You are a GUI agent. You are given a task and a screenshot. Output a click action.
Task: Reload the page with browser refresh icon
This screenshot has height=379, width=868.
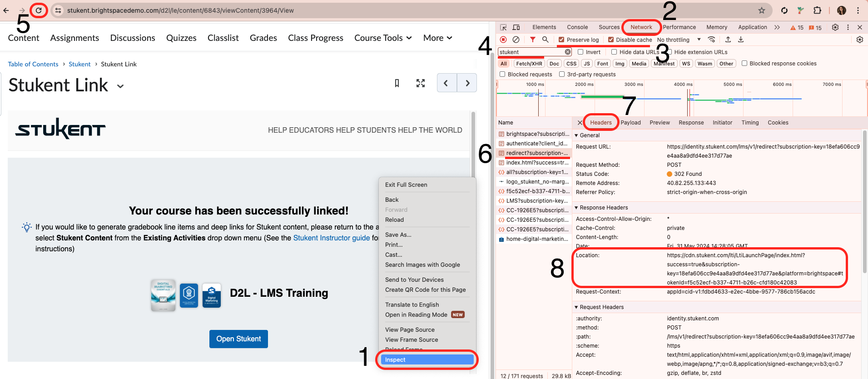click(x=39, y=10)
